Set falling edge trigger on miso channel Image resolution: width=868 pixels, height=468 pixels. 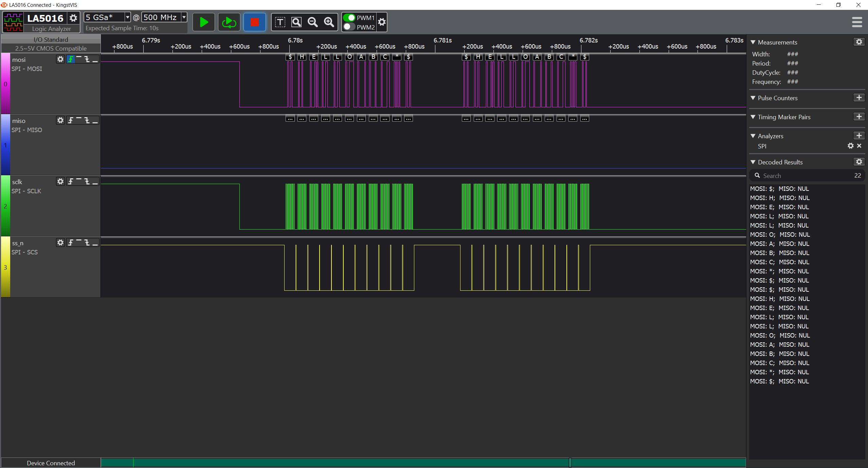pyautogui.click(x=87, y=121)
